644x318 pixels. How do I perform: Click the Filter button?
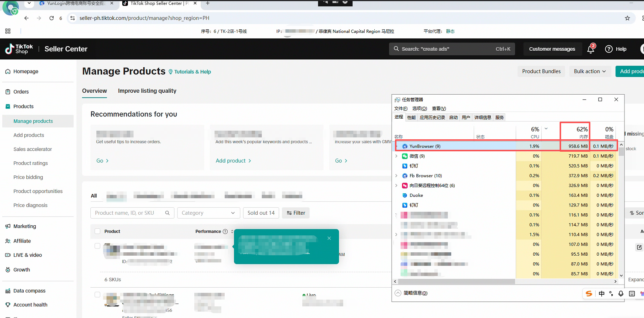pyautogui.click(x=296, y=213)
